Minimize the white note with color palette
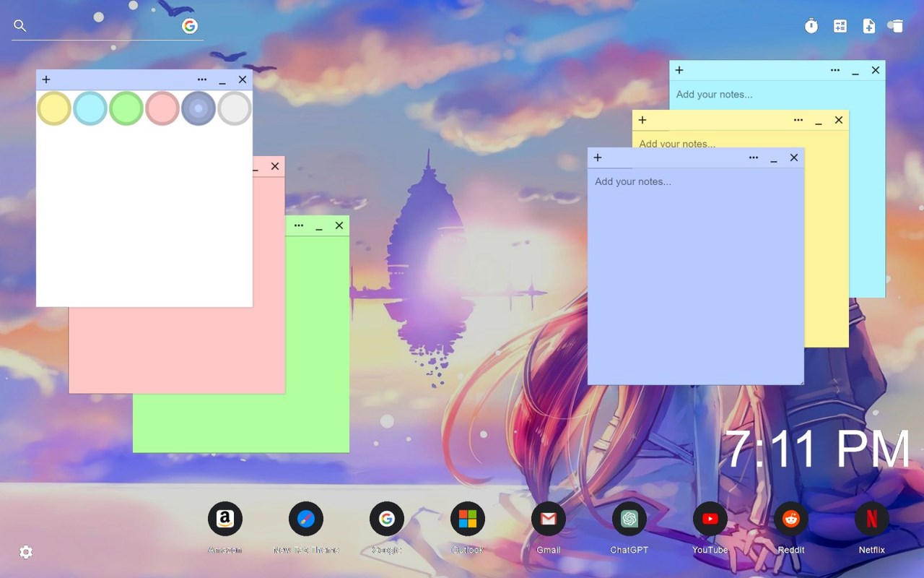This screenshot has width=924, height=578. [222, 80]
